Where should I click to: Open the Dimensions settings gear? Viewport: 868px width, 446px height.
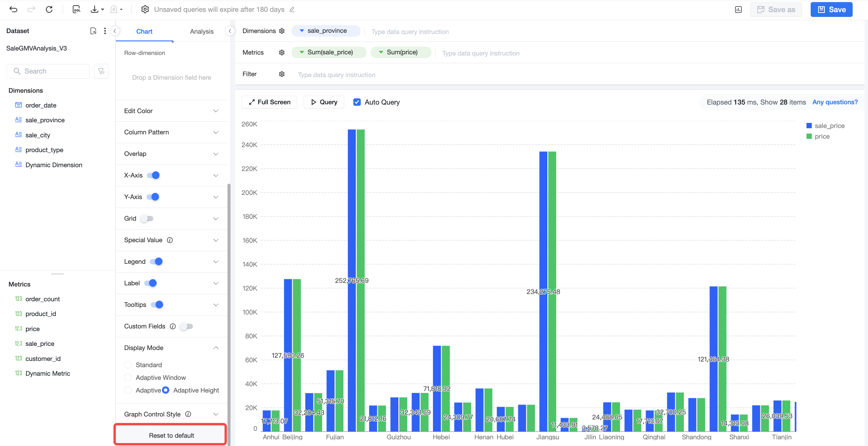[282, 31]
